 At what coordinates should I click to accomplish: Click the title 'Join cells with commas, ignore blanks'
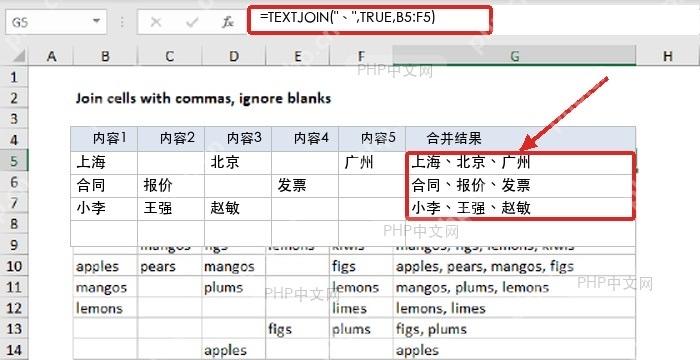[x=203, y=98]
